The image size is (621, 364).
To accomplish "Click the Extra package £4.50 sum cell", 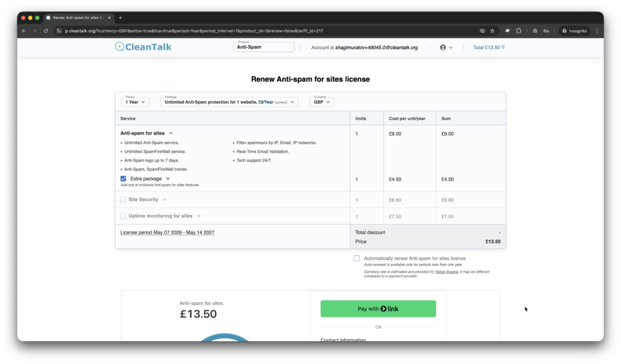I will click(x=448, y=180).
